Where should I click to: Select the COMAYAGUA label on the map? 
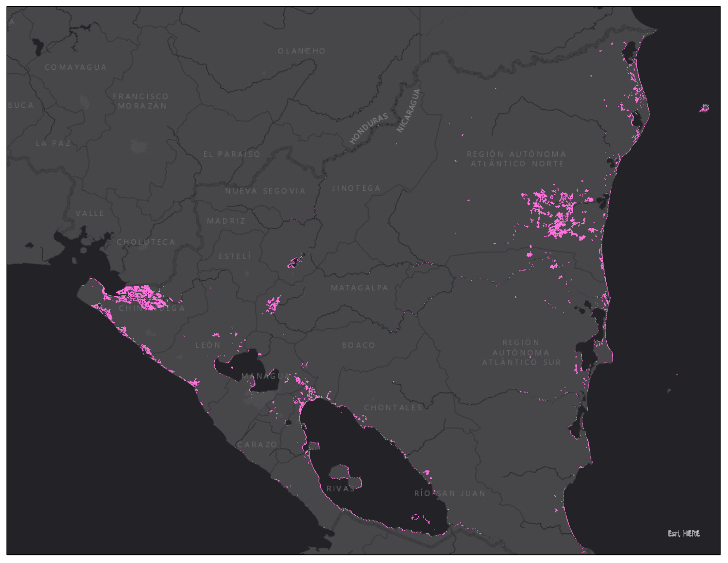[75, 68]
